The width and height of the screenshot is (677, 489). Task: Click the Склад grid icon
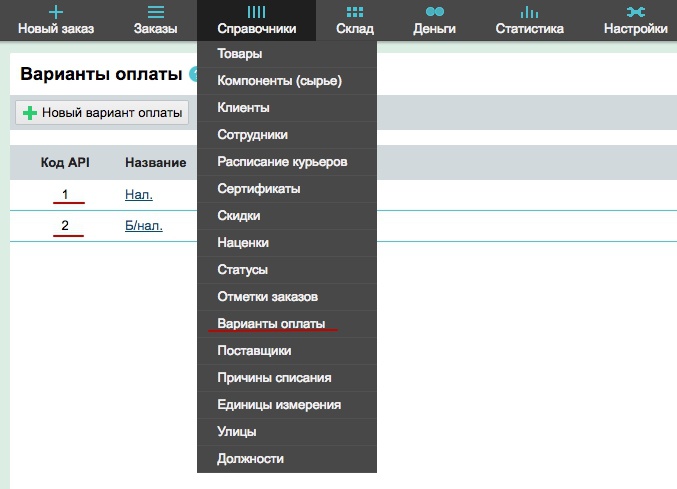[355, 12]
